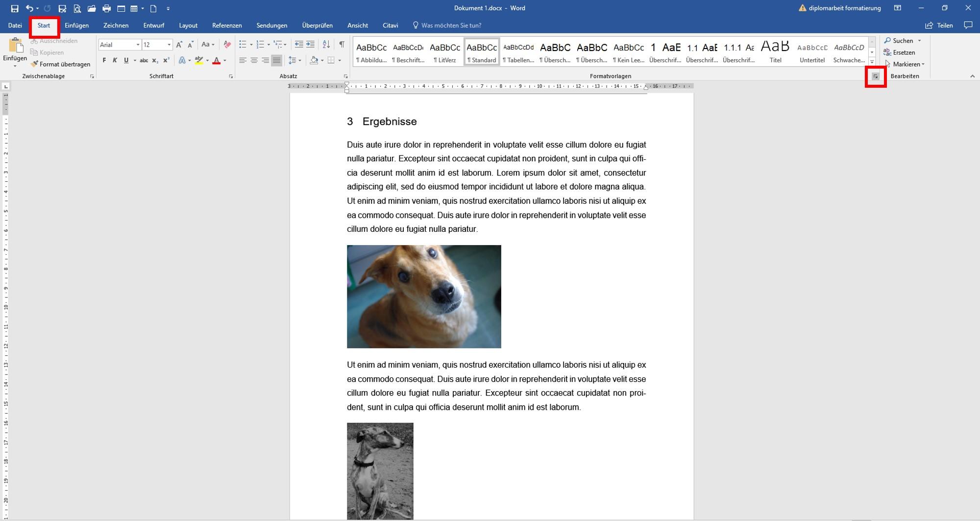Open the Schriftart dialog launcher
Viewport: 980px width, 521px height.
pos(231,76)
